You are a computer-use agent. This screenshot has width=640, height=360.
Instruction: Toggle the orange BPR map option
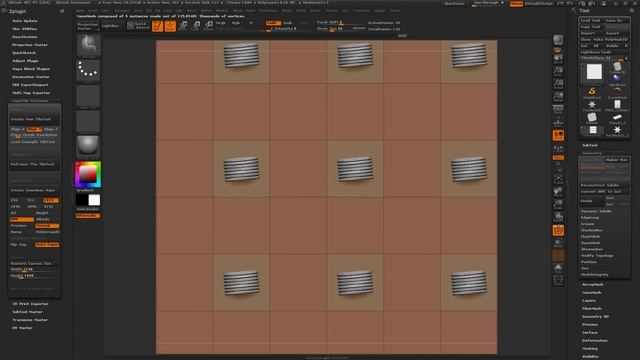point(22,220)
